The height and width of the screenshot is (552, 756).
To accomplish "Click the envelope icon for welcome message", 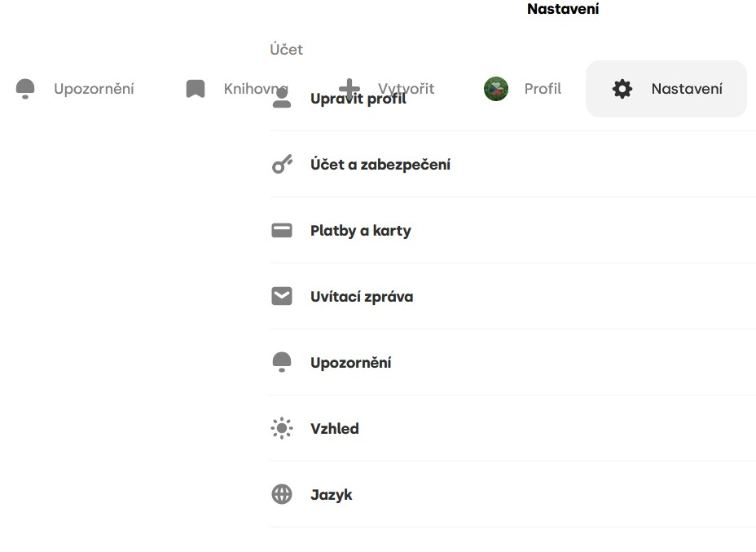I will click(282, 297).
